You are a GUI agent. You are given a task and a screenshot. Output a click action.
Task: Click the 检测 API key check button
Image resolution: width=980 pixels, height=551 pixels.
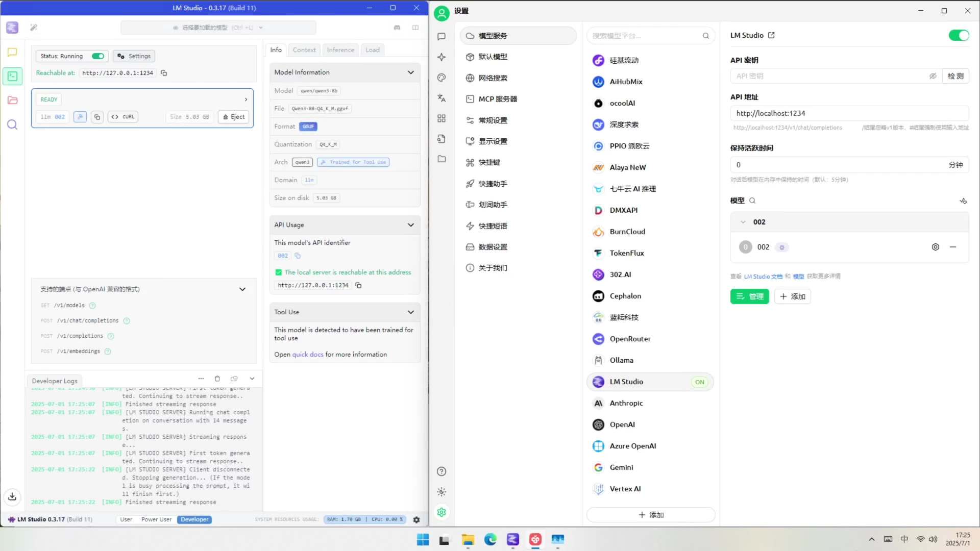coord(955,76)
